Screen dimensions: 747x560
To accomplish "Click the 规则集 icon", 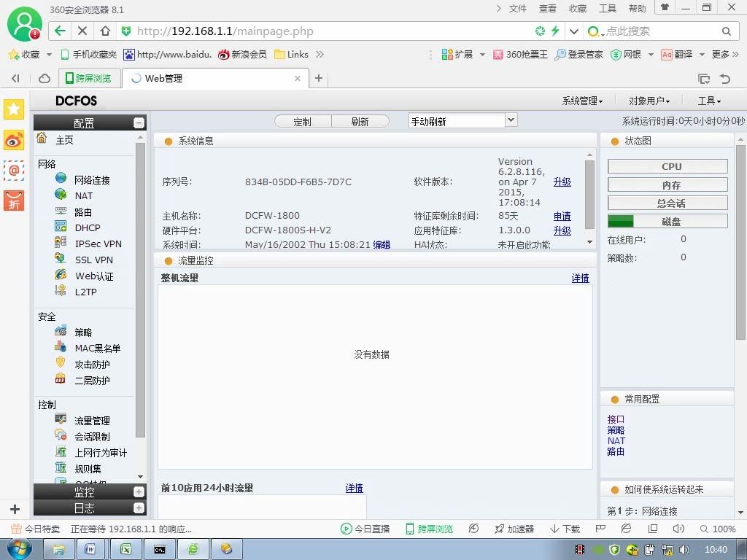I will point(61,467).
